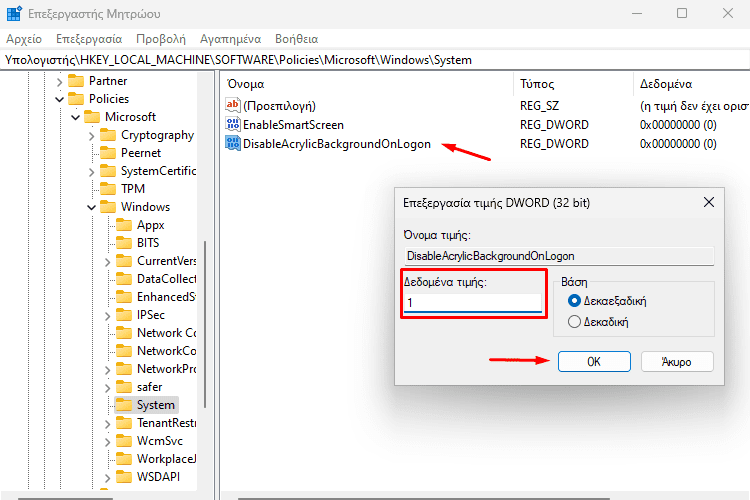Collapse the Policies tree node

59,100
